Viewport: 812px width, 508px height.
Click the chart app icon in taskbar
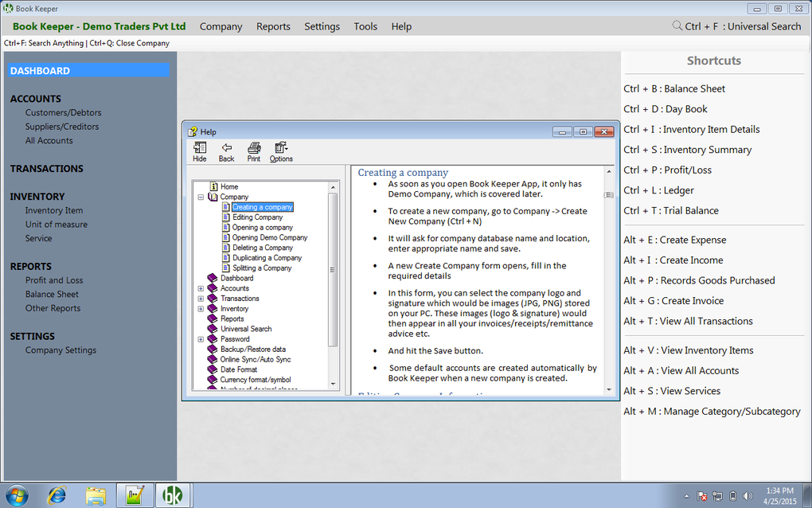click(x=135, y=495)
